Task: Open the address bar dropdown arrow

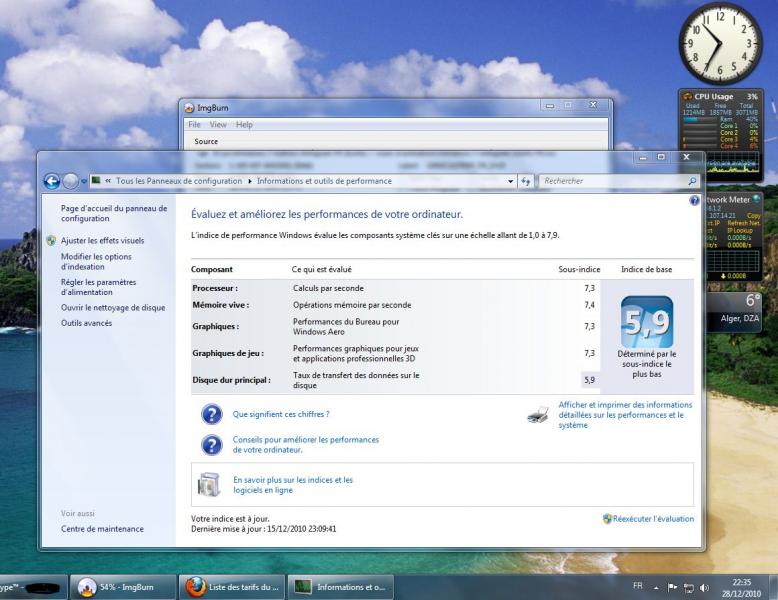Action: [511, 181]
